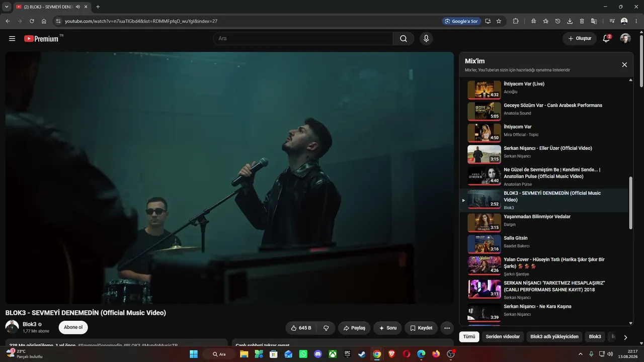This screenshot has height=362, width=644.
Task: Click the browser address bar URL
Action: 141,21
